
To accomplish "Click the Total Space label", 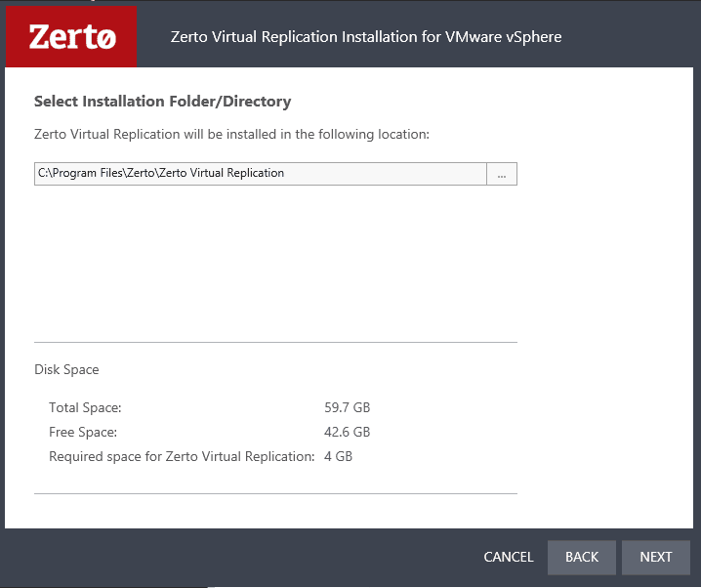I will coord(85,407).
